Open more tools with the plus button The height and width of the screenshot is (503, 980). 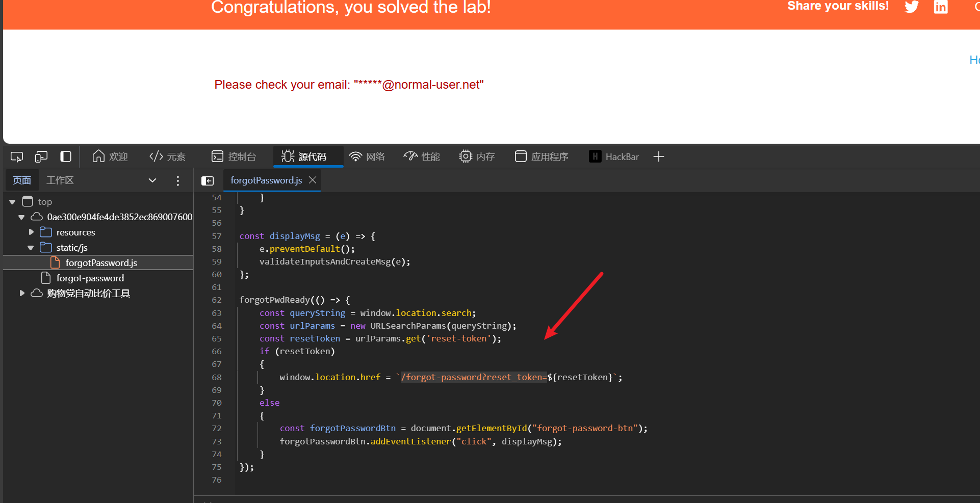[658, 156]
